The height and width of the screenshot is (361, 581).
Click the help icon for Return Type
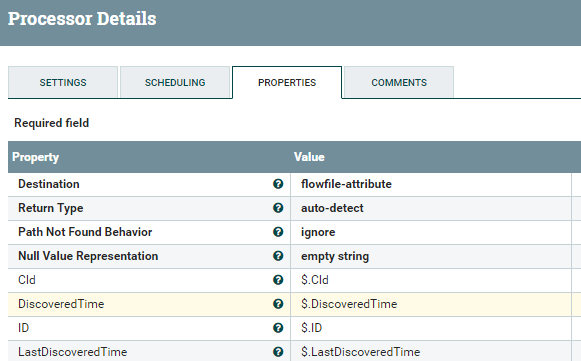(x=278, y=208)
